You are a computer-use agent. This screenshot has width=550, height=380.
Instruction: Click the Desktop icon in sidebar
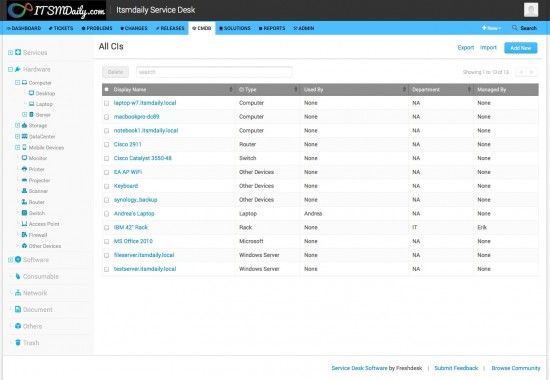coord(31,93)
